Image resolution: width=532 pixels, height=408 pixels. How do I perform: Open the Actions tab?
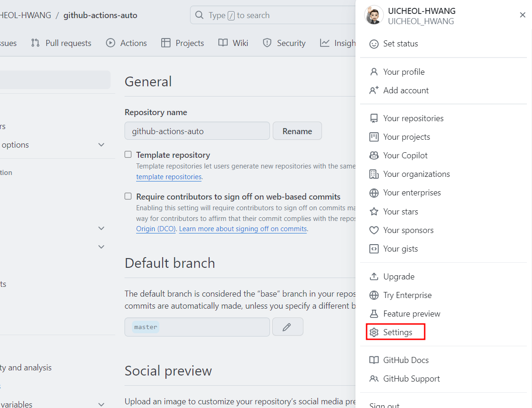coord(126,43)
